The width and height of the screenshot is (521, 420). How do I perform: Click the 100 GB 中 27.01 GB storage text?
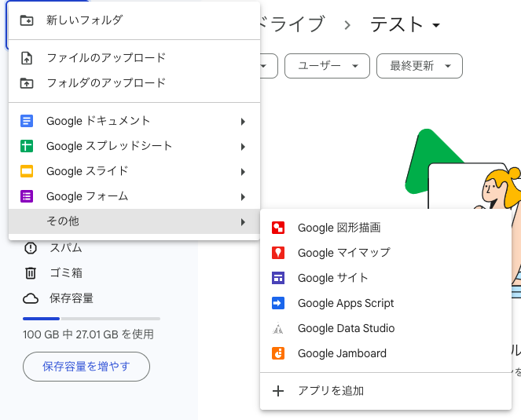pyautogui.click(x=88, y=334)
